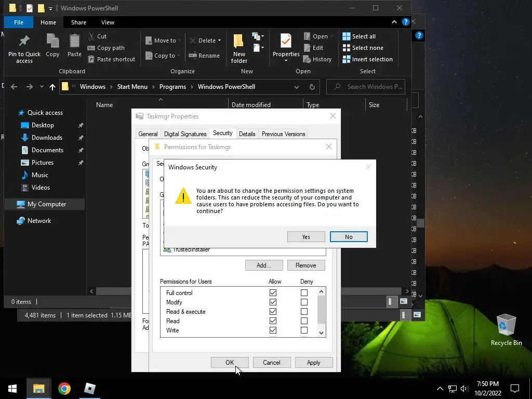The width and height of the screenshot is (532, 399).
Task: Open the Properties ribbon button
Action: click(x=286, y=48)
